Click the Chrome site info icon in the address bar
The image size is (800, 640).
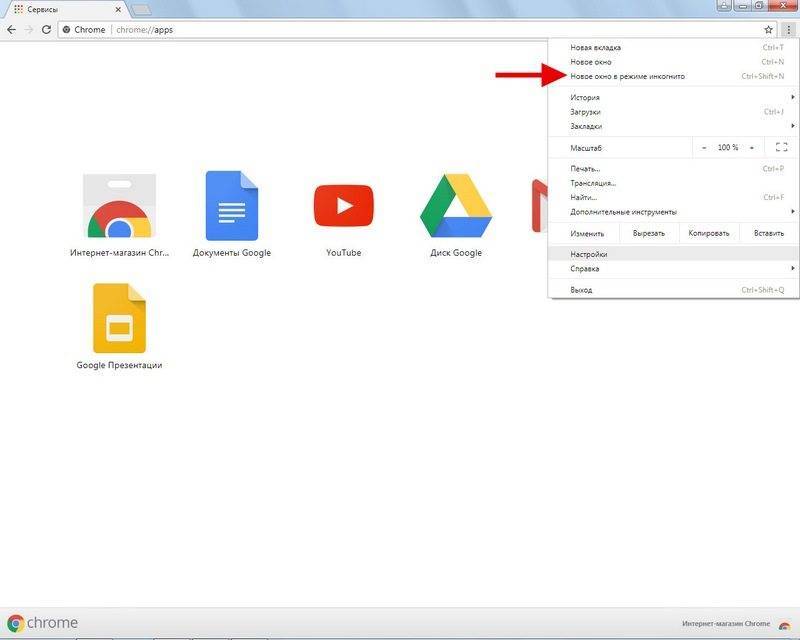click(x=66, y=30)
